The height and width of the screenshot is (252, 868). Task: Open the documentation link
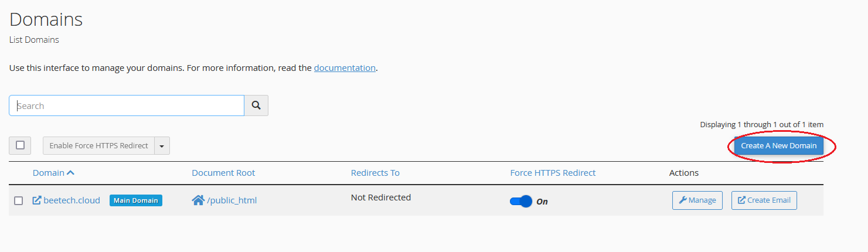point(345,68)
